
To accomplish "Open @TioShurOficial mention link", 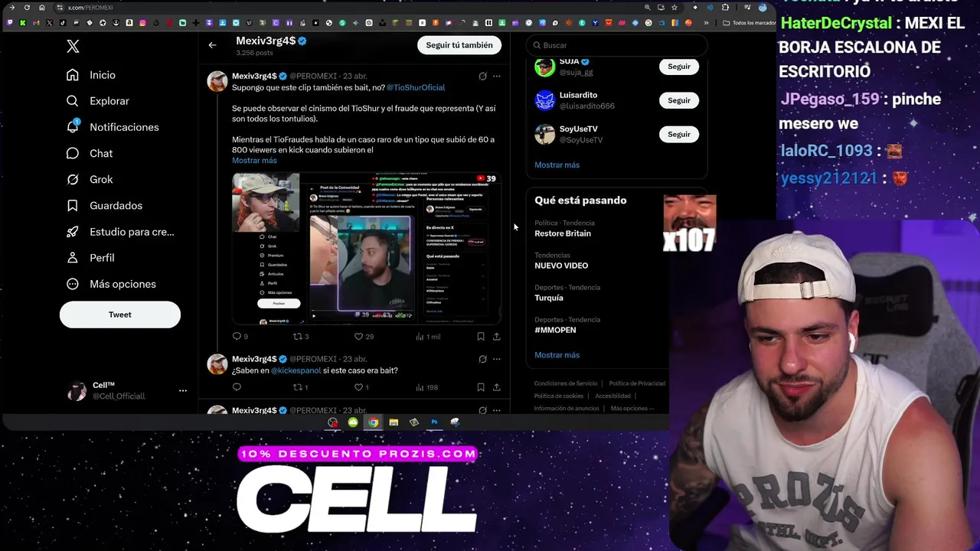I will [416, 87].
